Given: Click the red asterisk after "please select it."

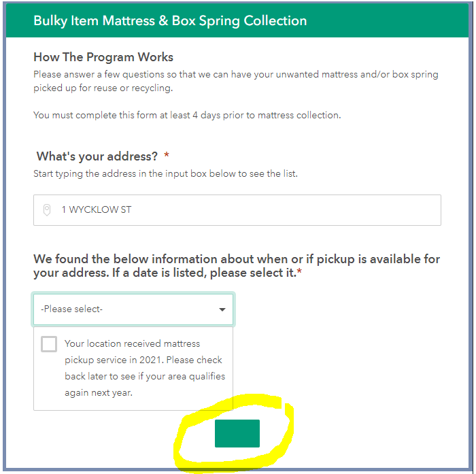Looking at the screenshot, I should pyautogui.click(x=300, y=273).
